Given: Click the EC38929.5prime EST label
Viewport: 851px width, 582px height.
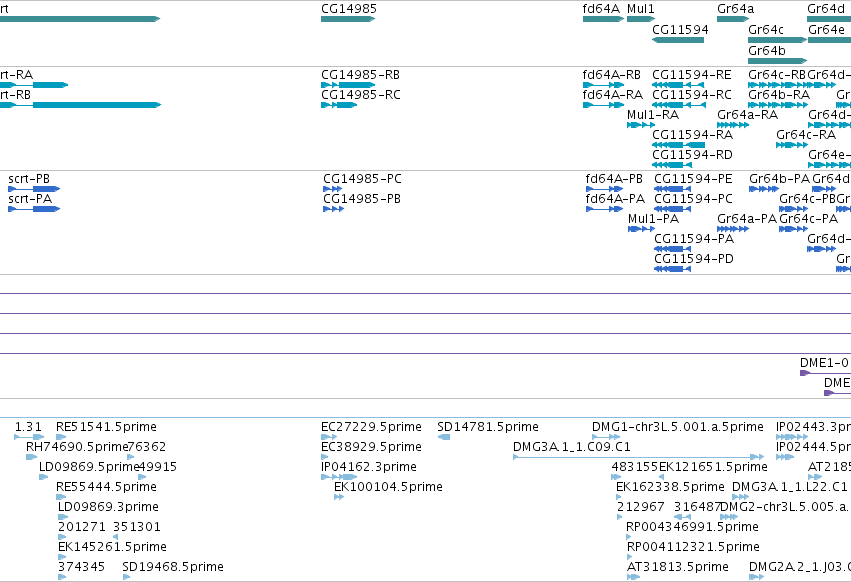Looking at the screenshot, I should point(371,447).
